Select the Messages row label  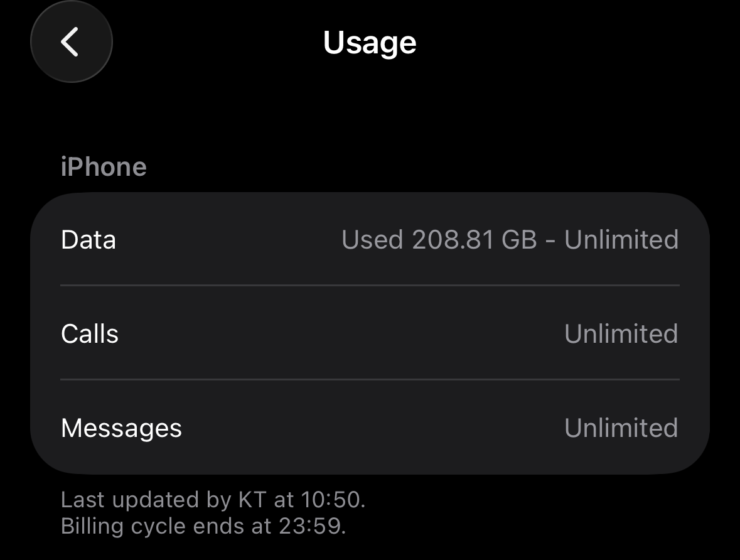[x=121, y=428]
